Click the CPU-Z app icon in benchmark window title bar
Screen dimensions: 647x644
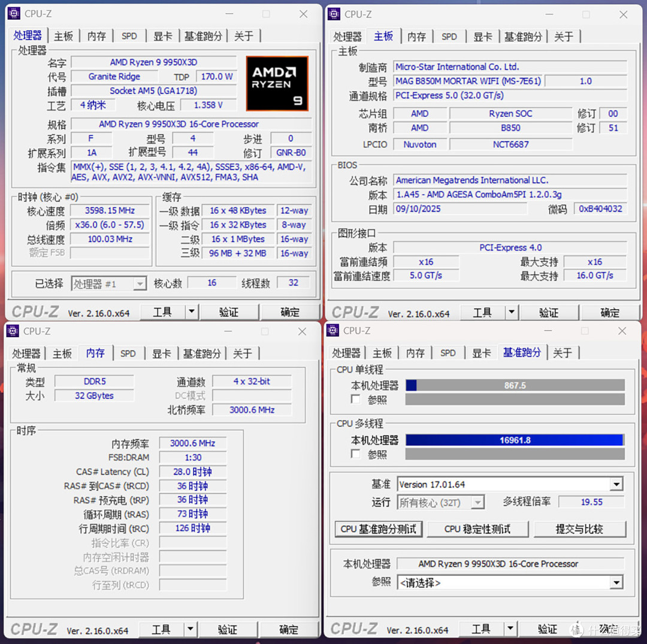[332, 331]
